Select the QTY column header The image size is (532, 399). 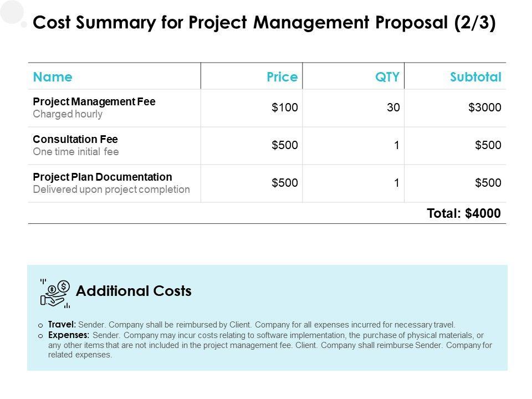tap(387, 77)
